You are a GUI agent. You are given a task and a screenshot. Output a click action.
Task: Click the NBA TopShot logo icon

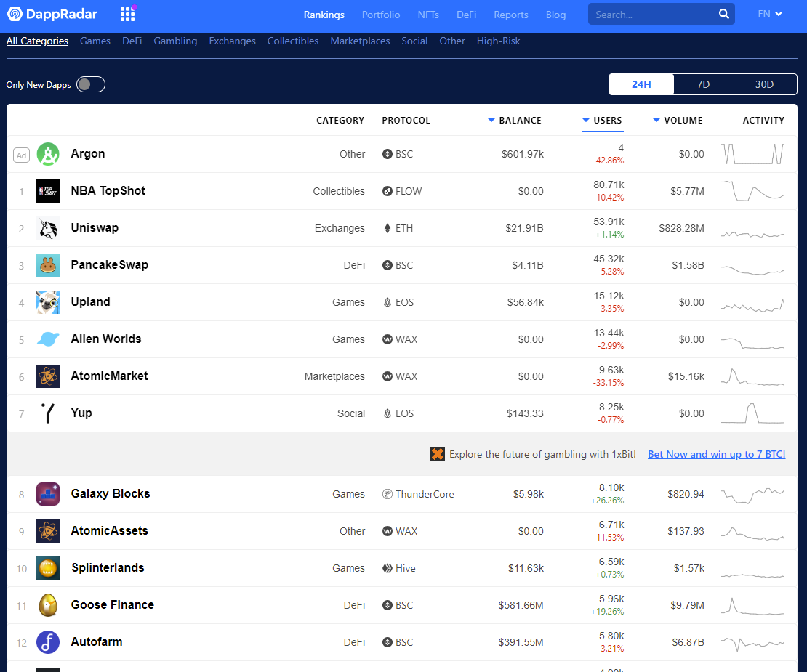(x=48, y=191)
